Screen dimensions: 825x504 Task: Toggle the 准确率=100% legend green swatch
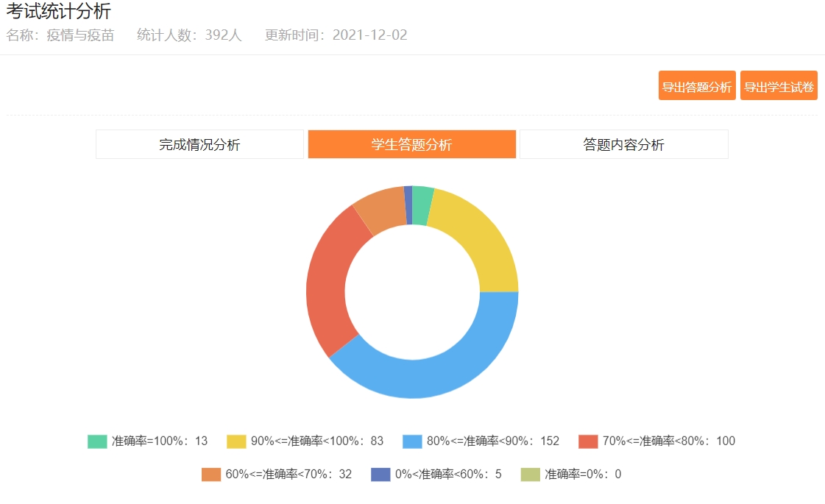pos(97,441)
